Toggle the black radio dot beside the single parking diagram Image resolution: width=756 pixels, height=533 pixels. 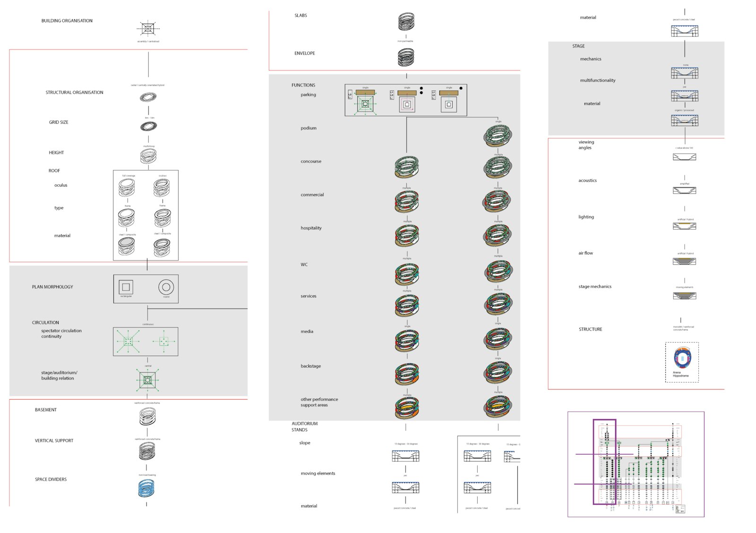coord(421,88)
